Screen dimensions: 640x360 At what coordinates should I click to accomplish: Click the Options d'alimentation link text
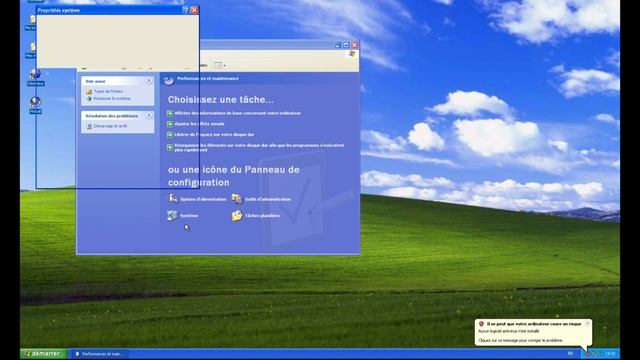tap(203, 199)
